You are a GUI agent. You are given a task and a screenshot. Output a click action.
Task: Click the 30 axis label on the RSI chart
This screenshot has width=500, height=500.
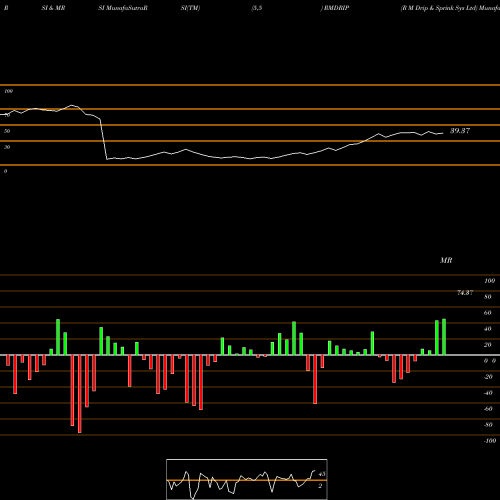(x=7, y=147)
